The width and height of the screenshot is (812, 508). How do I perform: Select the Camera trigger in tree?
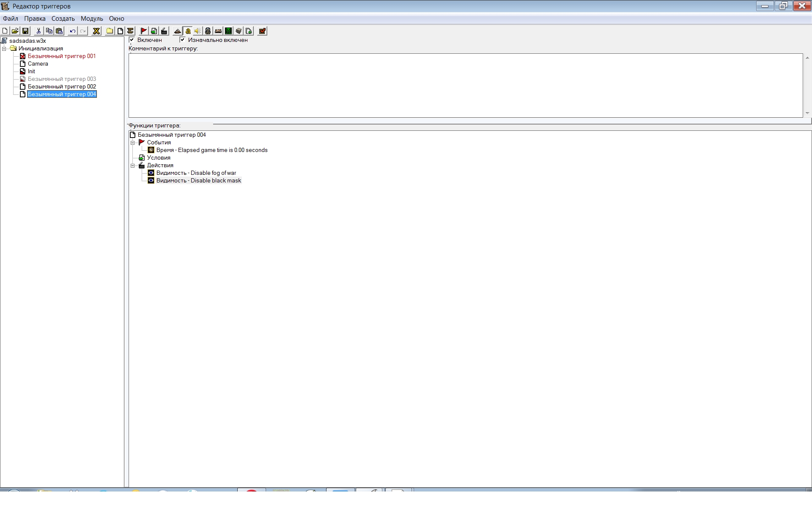pyautogui.click(x=38, y=64)
